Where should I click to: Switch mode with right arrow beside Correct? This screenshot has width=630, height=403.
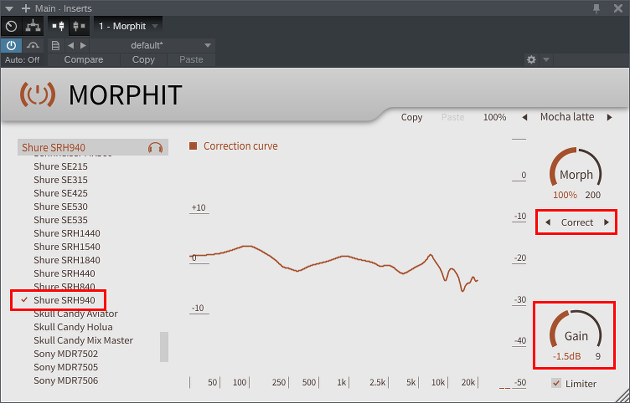point(606,222)
